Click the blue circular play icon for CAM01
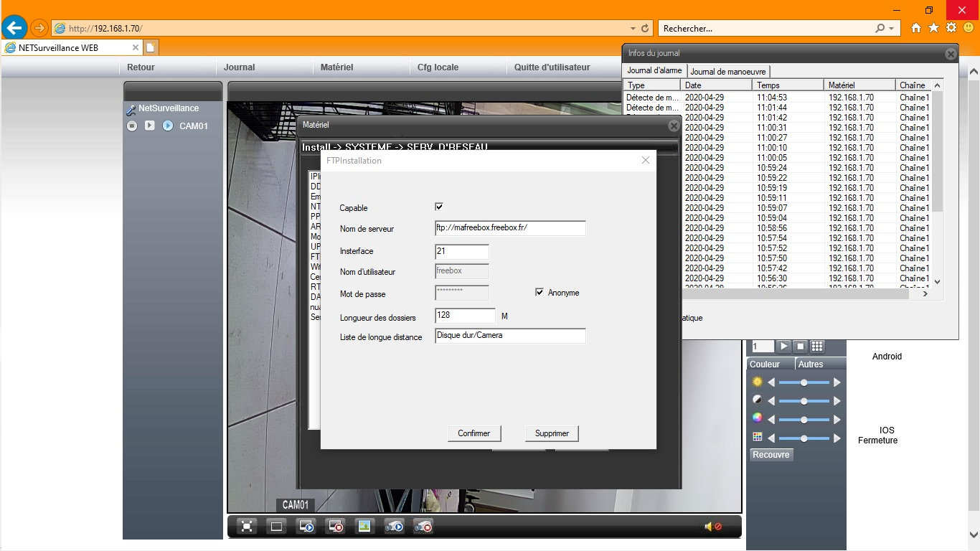The width and height of the screenshot is (980, 551). pyautogui.click(x=168, y=126)
